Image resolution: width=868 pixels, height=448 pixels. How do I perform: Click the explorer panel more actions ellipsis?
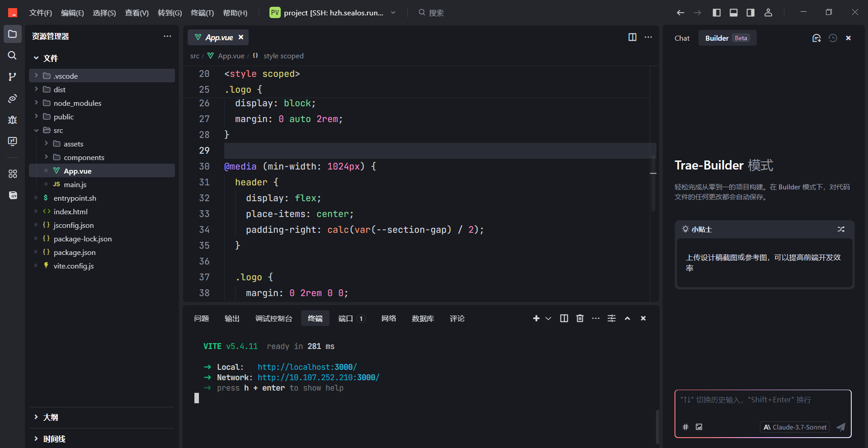(167, 36)
